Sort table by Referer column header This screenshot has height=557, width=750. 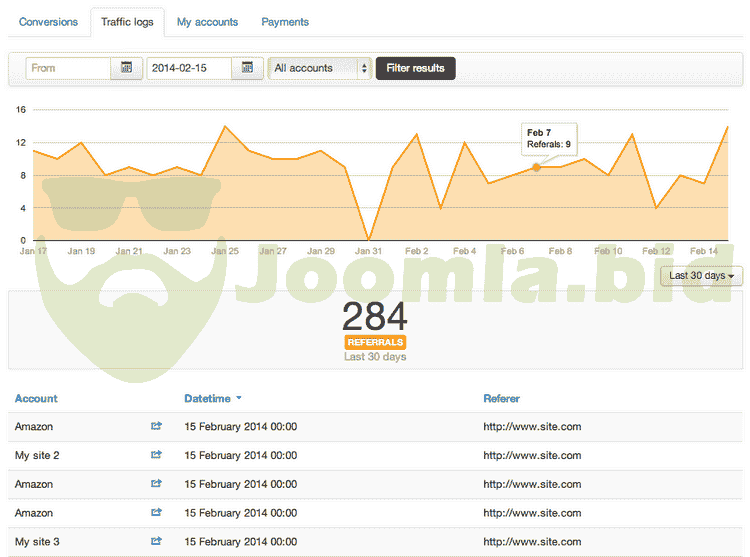tap(501, 399)
